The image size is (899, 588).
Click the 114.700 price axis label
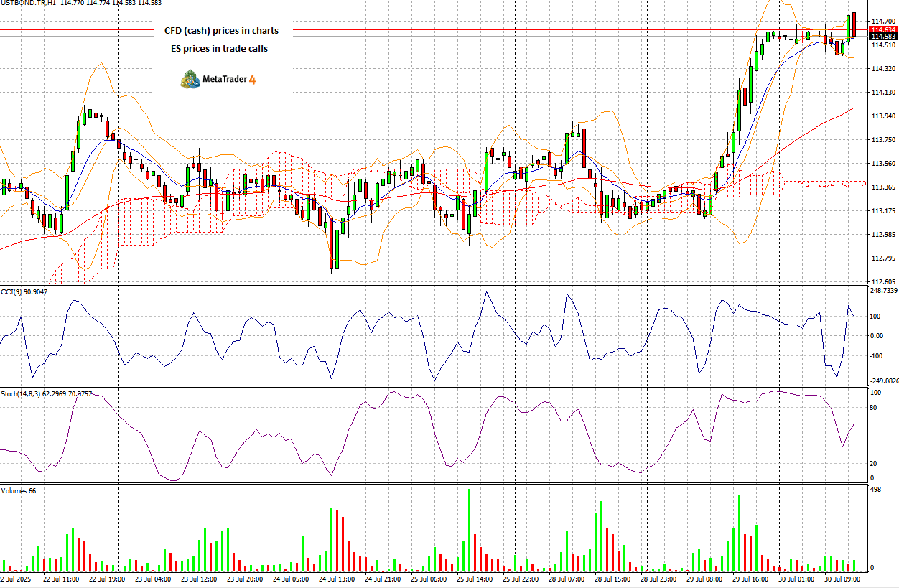point(883,22)
